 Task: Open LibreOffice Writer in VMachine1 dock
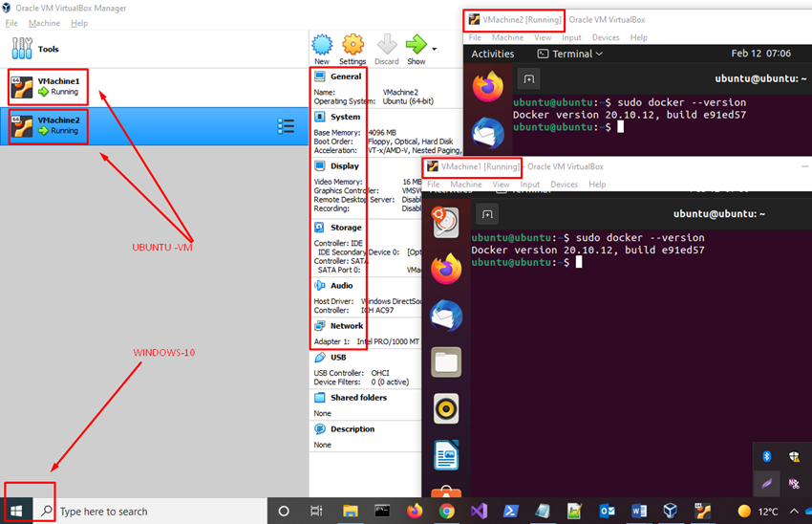pos(446,455)
